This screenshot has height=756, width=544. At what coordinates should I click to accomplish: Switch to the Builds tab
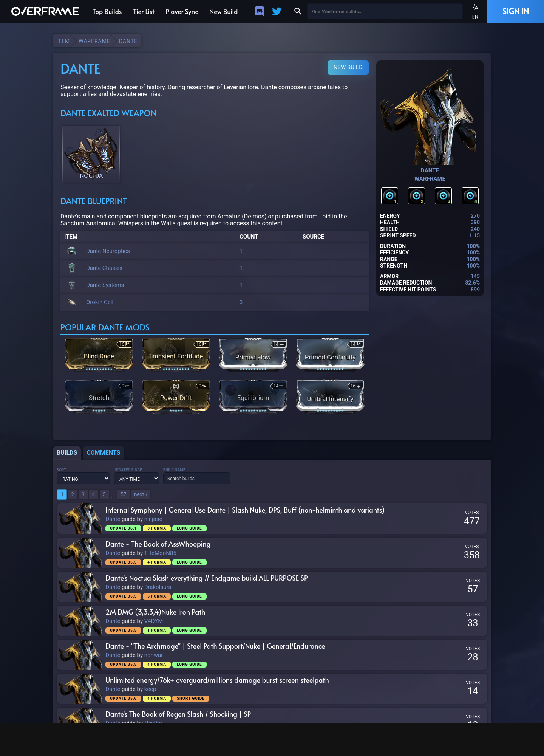67,452
